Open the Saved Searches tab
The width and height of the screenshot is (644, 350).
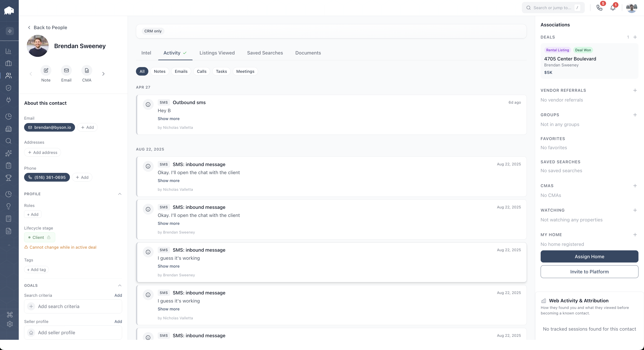tap(265, 53)
